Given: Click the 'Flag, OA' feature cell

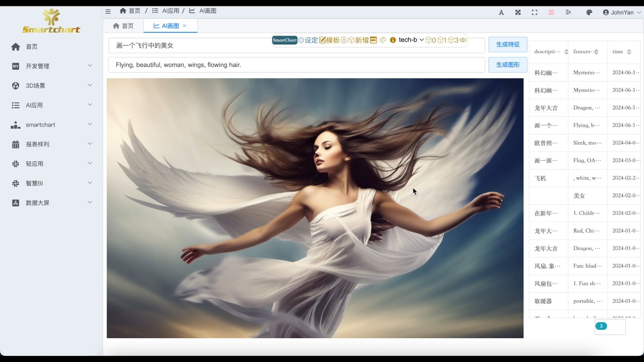Looking at the screenshot, I should 587,161.
